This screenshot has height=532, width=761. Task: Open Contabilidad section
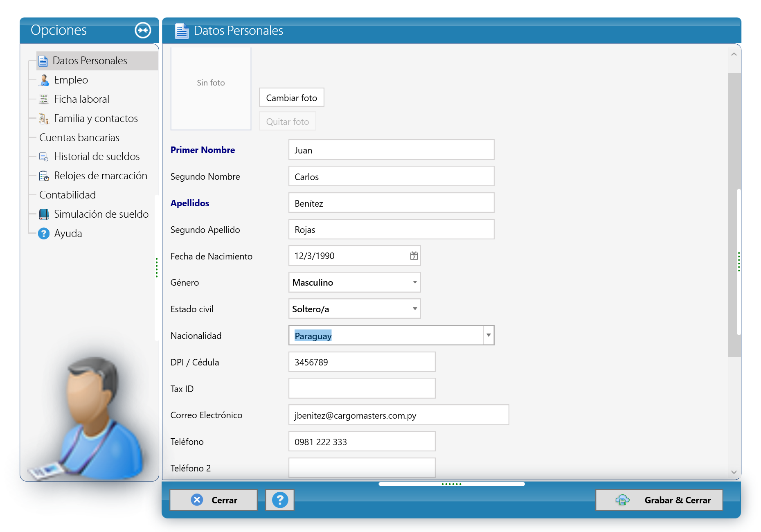point(68,195)
